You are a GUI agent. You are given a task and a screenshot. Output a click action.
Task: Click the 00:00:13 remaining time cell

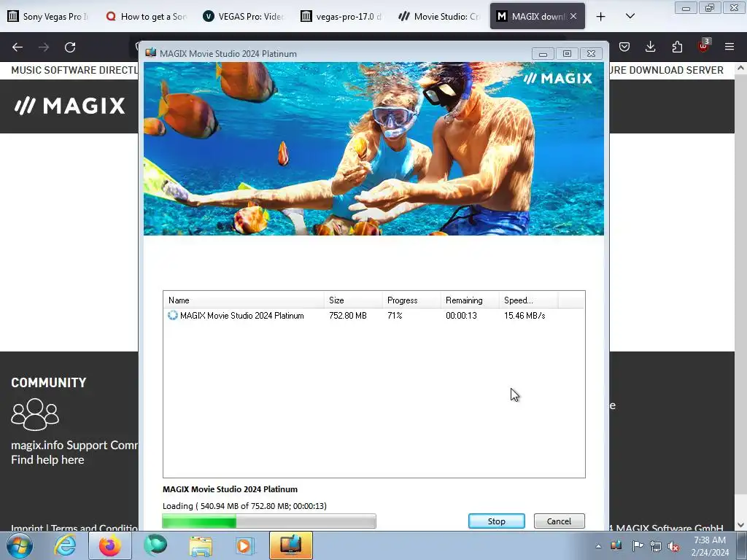[461, 315]
